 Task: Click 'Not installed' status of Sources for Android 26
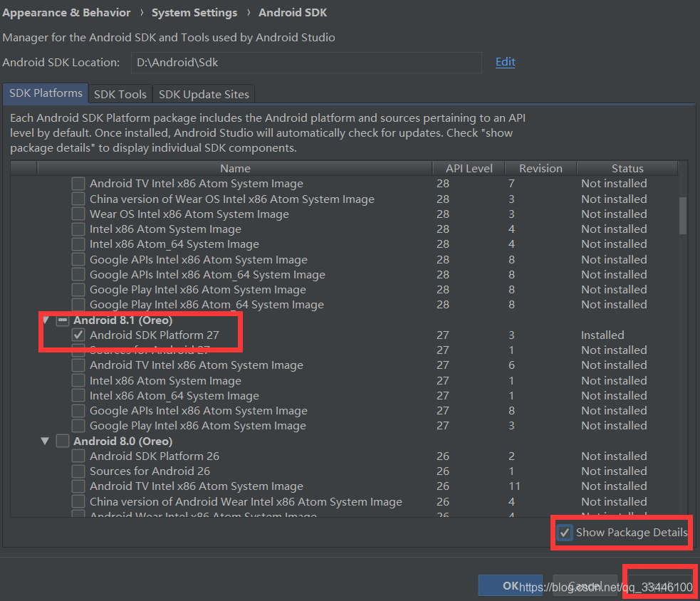point(614,471)
